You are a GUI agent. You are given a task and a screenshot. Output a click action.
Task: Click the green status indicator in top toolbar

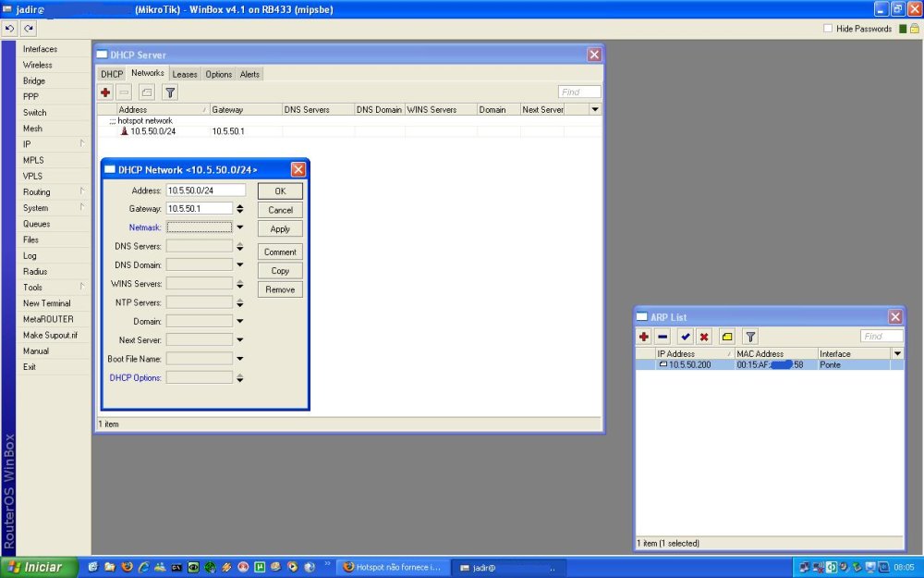903,29
